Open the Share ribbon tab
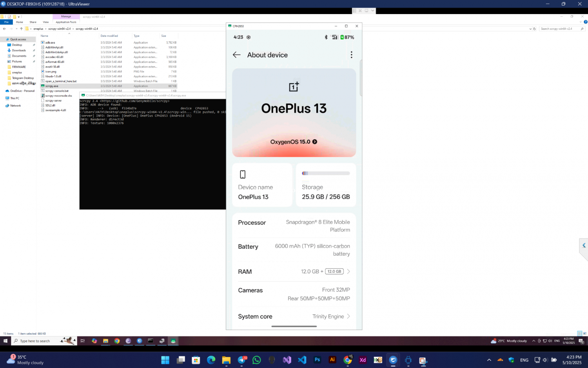This screenshot has width=588, height=368. [x=33, y=22]
